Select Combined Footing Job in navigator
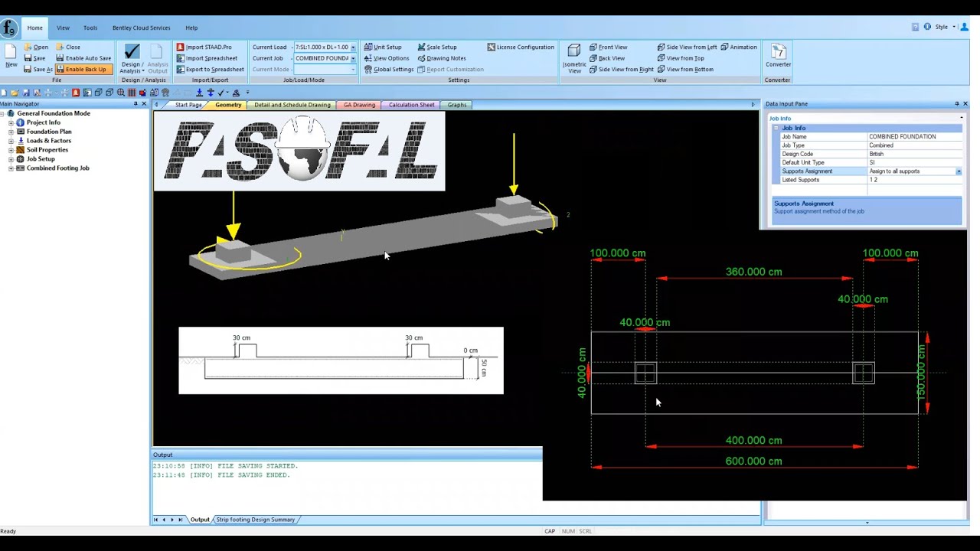This screenshot has height=551, width=980. [x=58, y=168]
